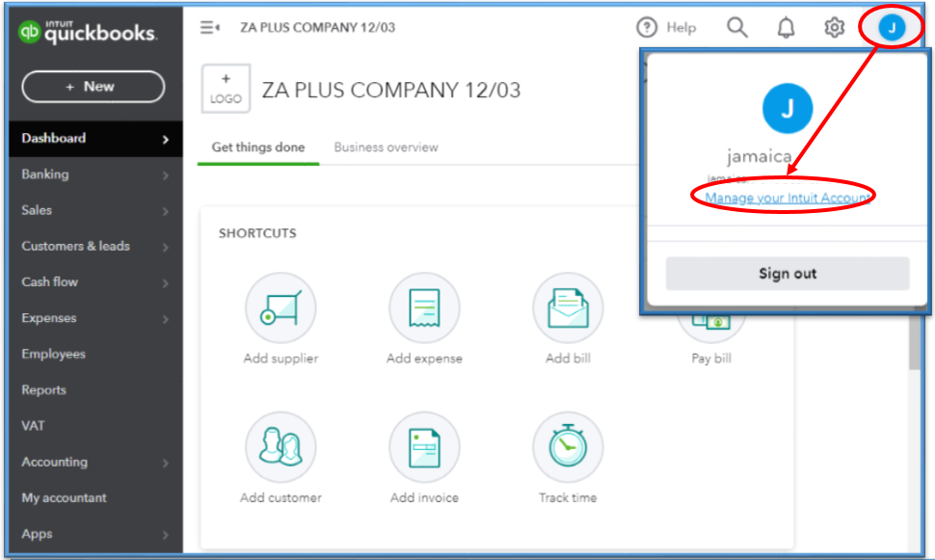
Task: Expand the Banking chevron arrow
Action: coord(166,175)
